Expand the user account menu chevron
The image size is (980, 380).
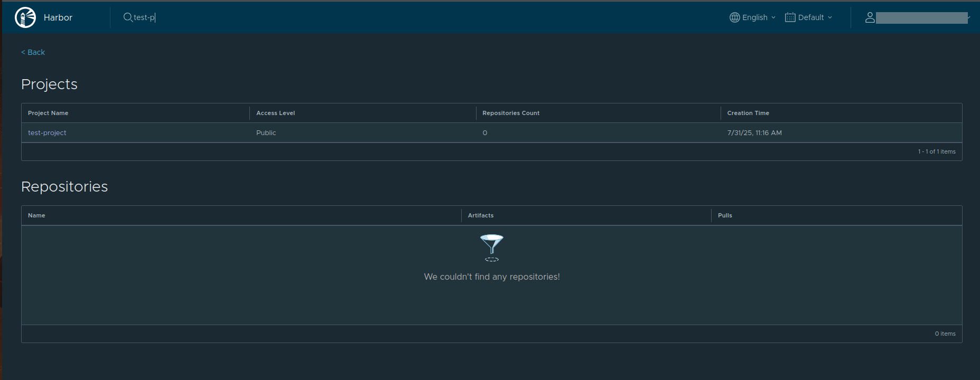[x=968, y=17]
